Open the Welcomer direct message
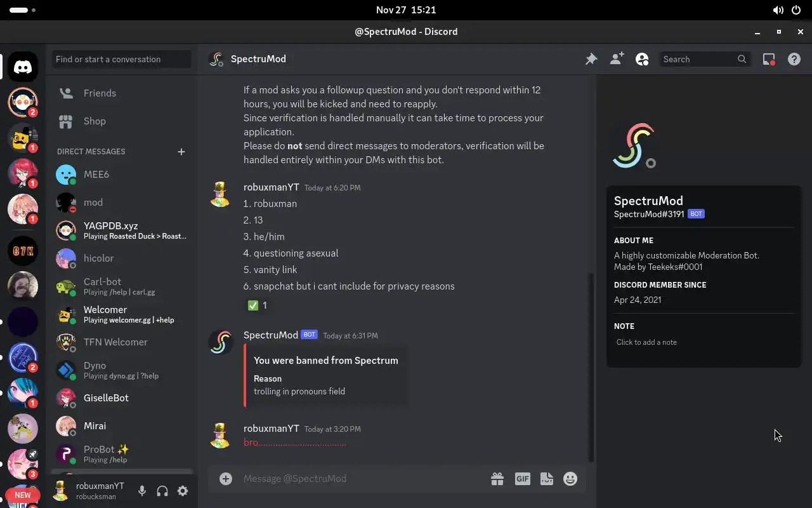The height and width of the screenshot is (508, 812). click(x=122, y=314)
